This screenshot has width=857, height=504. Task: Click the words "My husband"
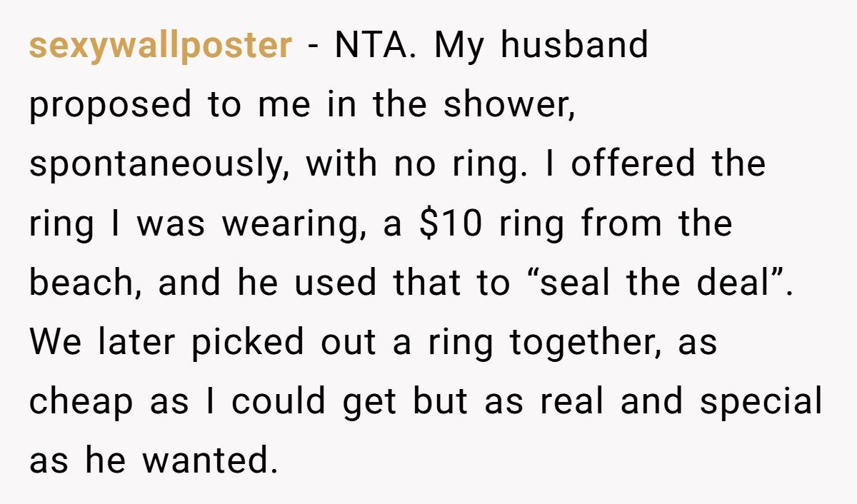(x=541, y=46)
